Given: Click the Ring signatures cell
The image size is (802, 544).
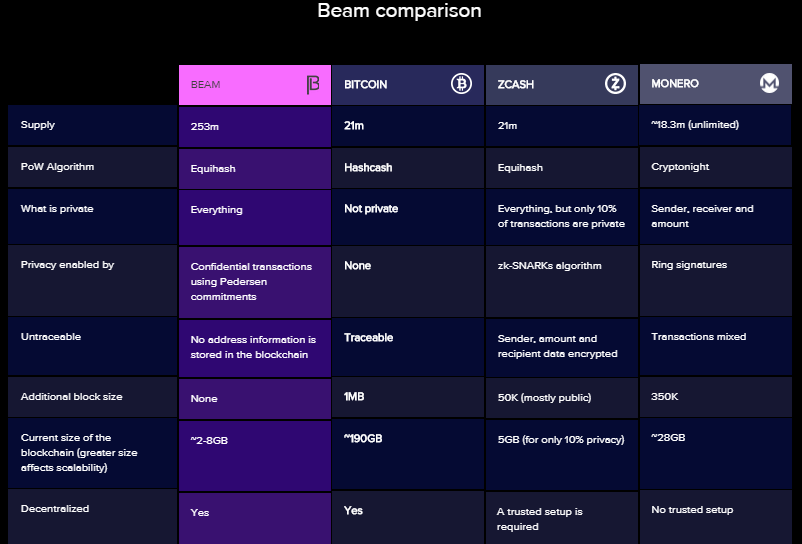Looking at the screenshot, I should [689, 265].
